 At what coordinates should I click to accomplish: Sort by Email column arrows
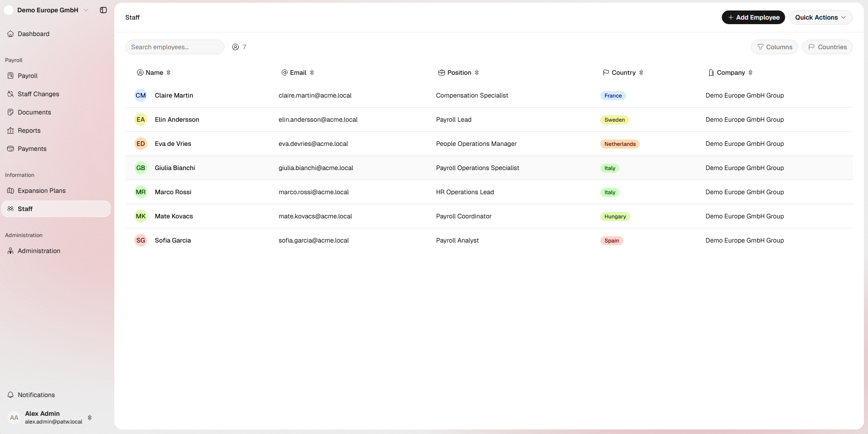(x=312, y=72)
